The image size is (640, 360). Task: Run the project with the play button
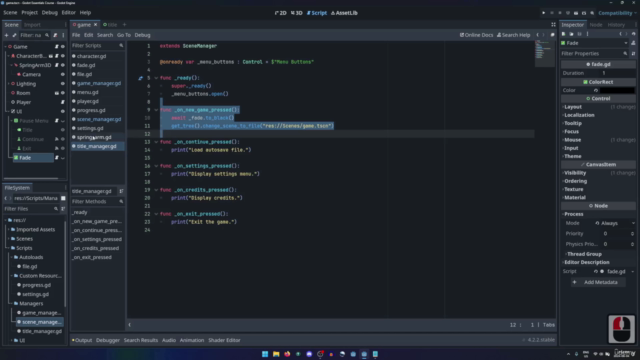click(544, 13)
